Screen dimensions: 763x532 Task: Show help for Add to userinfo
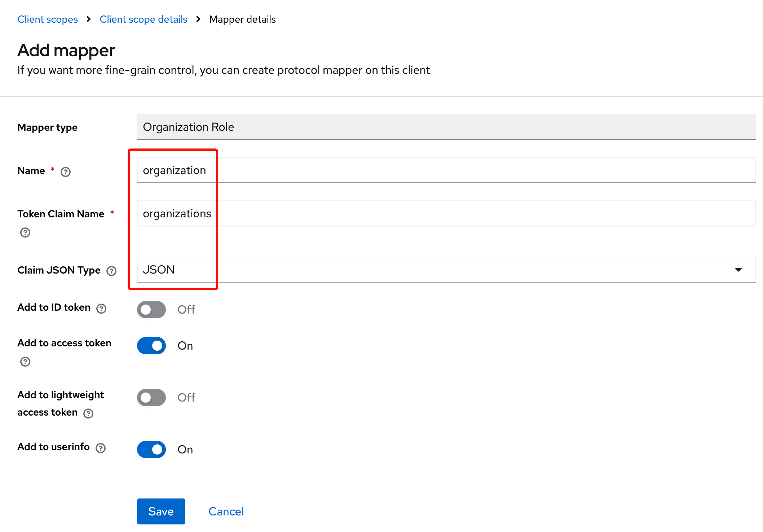coord(101,448)
